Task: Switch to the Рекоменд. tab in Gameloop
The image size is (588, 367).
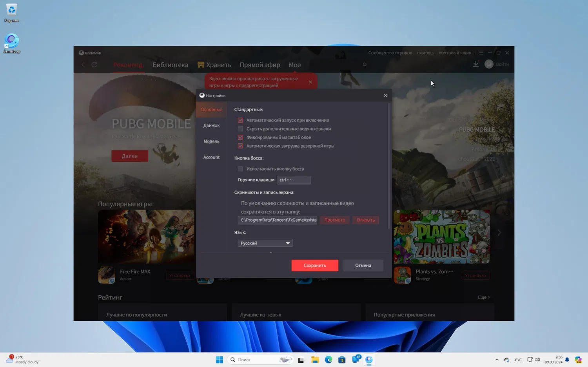Action: 128,65
